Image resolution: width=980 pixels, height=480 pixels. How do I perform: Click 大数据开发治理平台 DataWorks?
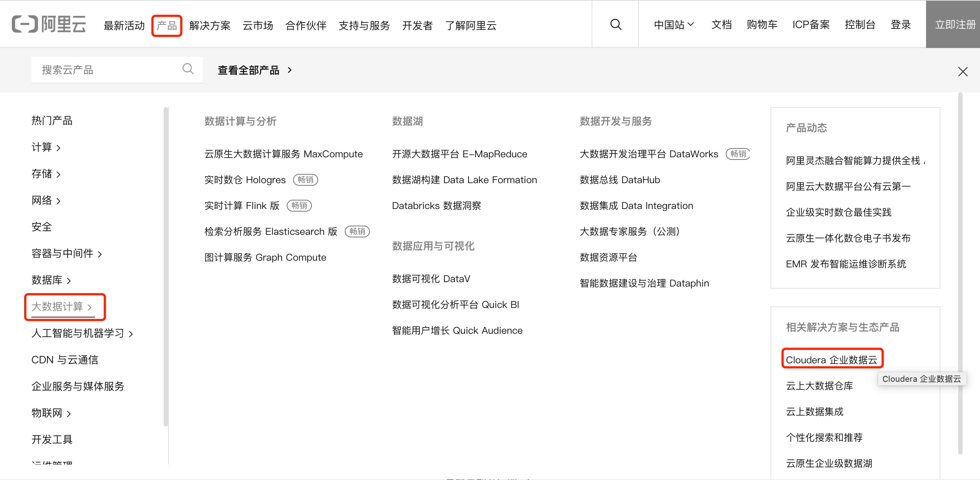(649, 154)
